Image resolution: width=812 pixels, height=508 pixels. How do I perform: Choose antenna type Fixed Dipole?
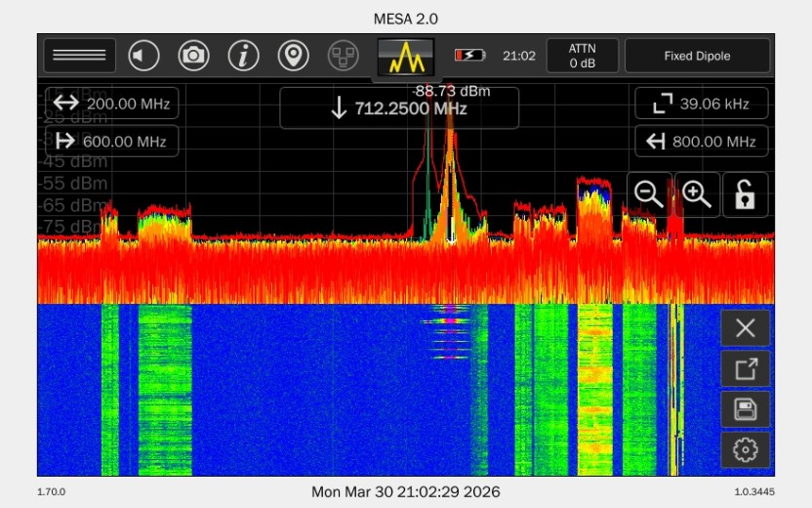click(x=697, y=56)
